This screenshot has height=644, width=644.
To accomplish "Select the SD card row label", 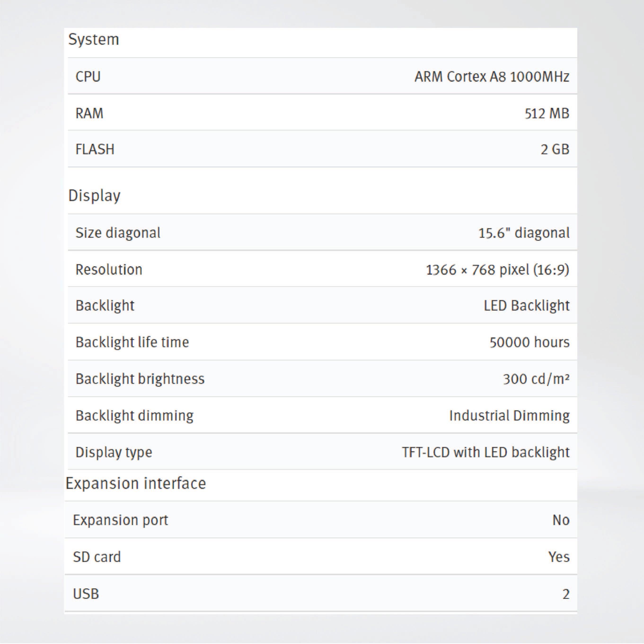I will [97, 557].
